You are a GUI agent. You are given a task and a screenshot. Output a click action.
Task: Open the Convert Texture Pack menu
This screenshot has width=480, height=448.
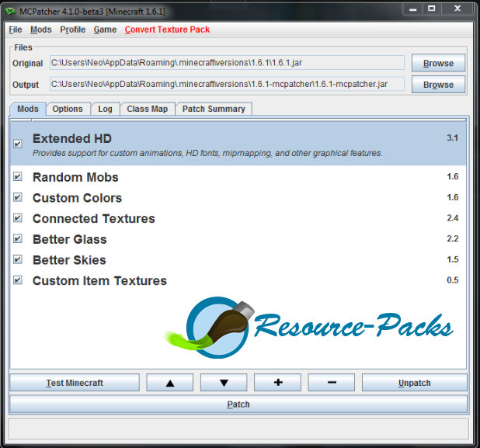pos(167,30)
